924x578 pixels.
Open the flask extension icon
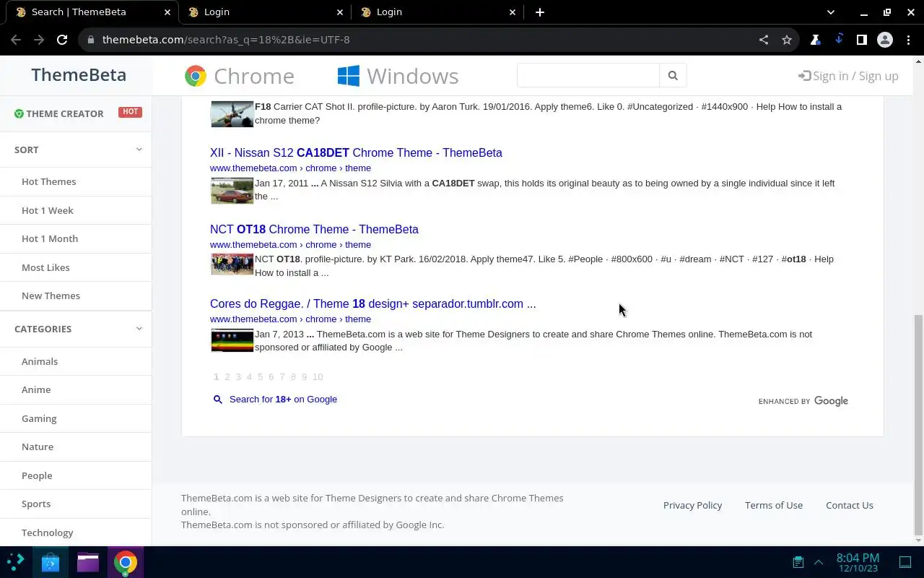click(x=816, y=40)
